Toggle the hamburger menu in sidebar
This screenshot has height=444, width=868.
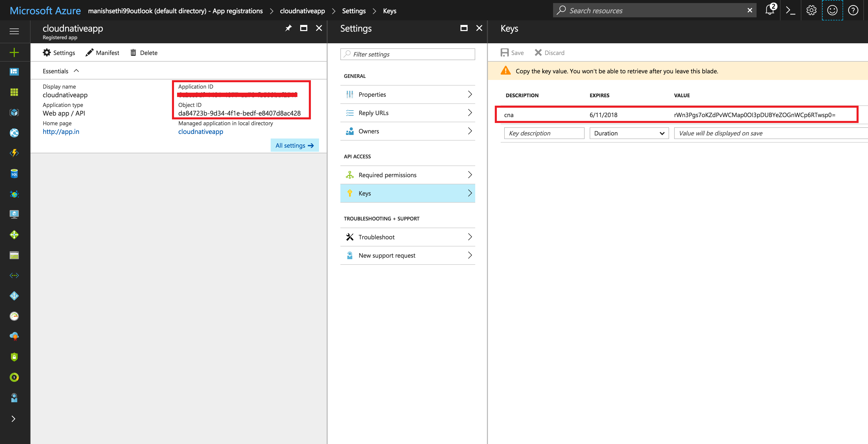14,31
